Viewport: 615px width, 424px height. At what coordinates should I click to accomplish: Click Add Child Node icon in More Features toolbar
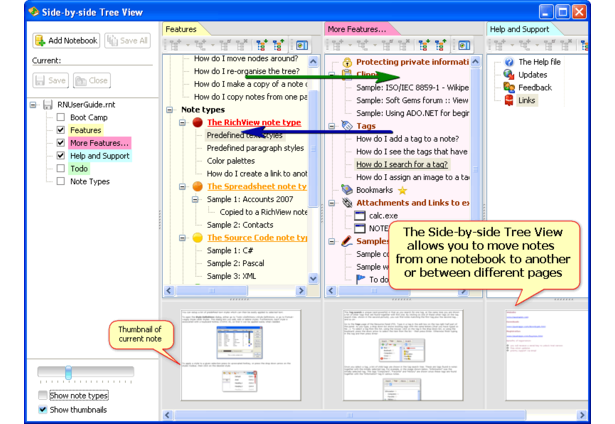pyautogui.click(x=362, y=45)
